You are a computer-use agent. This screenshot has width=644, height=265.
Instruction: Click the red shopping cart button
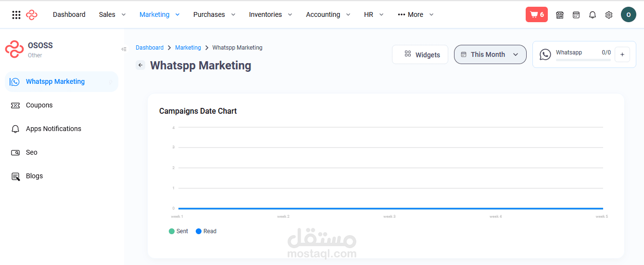(536, 14)
